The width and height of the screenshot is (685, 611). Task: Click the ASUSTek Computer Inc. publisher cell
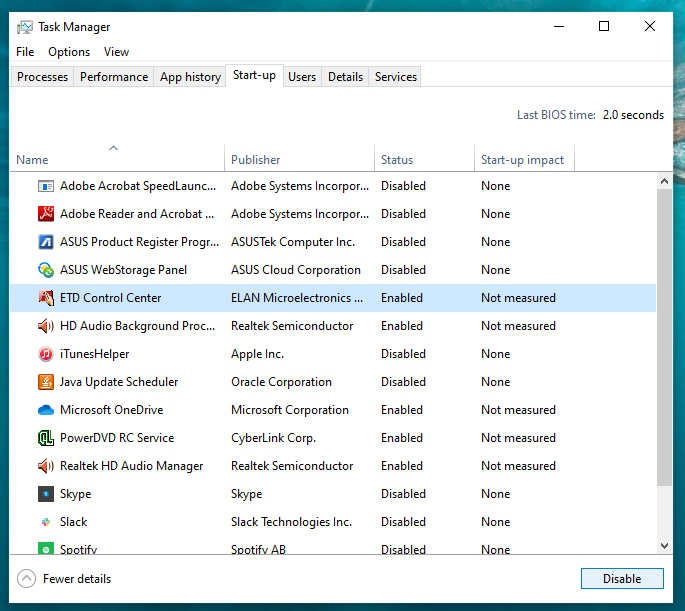click(293, 242)
